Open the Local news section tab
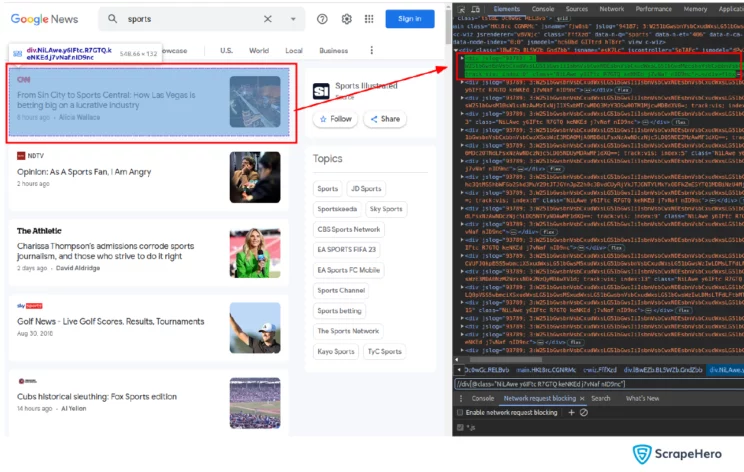 [294, 50]
